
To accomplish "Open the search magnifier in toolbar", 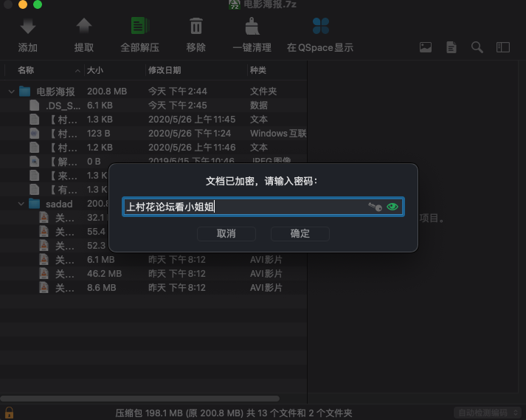I will click(x=477, y=47).
